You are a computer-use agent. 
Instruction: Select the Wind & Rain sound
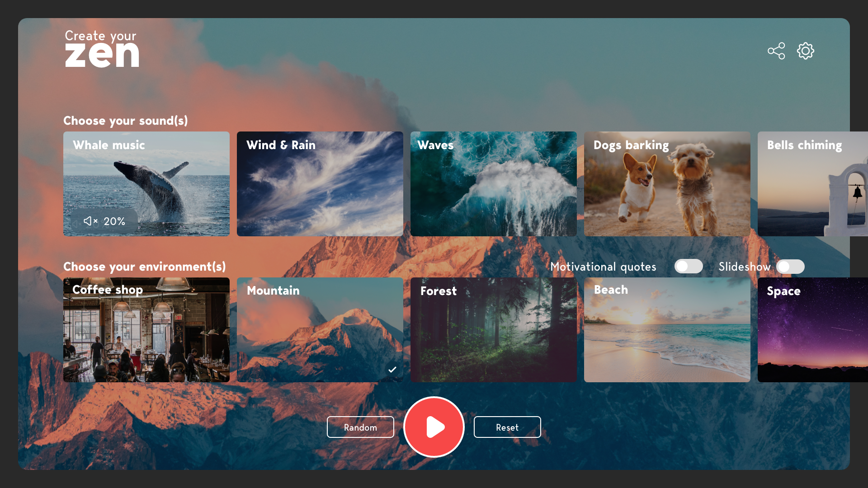320,184
